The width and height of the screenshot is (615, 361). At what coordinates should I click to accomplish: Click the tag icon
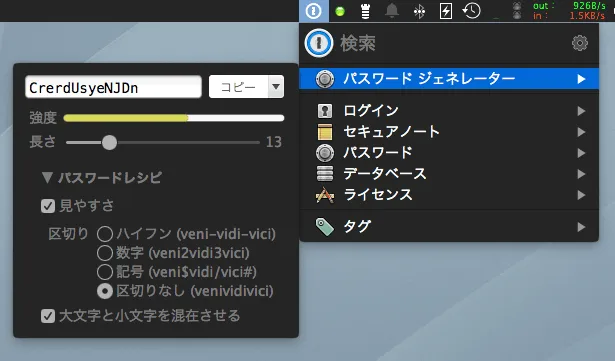pos(325,227)
